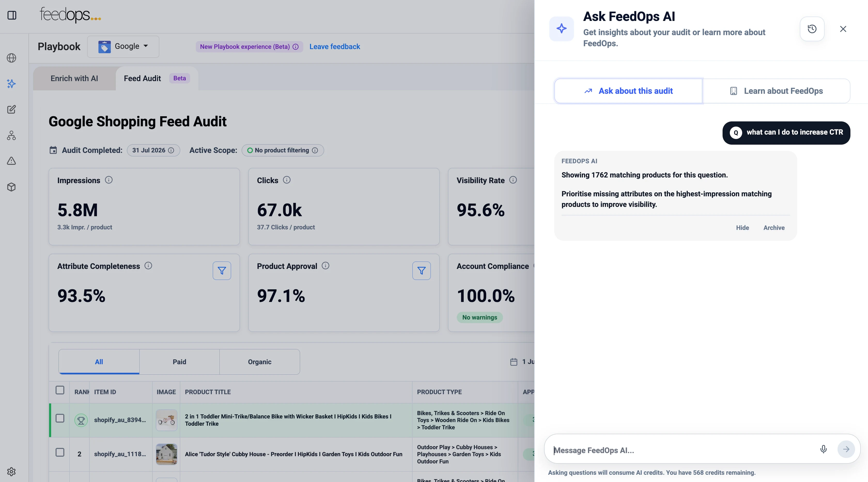Switch to Ask about this audit tab
Image resolution: width=868 pixels, height=482 pixels.
[x=629, y=91]
